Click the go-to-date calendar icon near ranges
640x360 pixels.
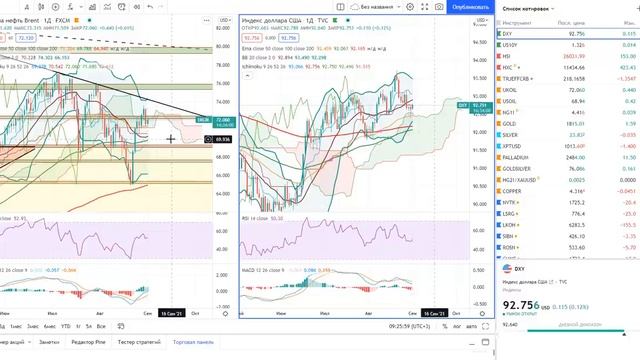121,326
